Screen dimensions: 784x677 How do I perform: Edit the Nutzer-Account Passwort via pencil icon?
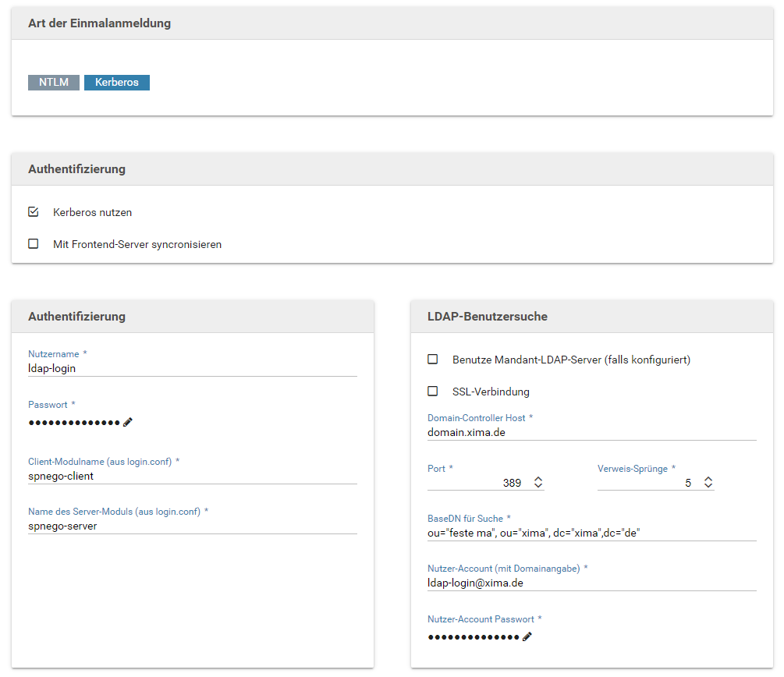(527, 636)
